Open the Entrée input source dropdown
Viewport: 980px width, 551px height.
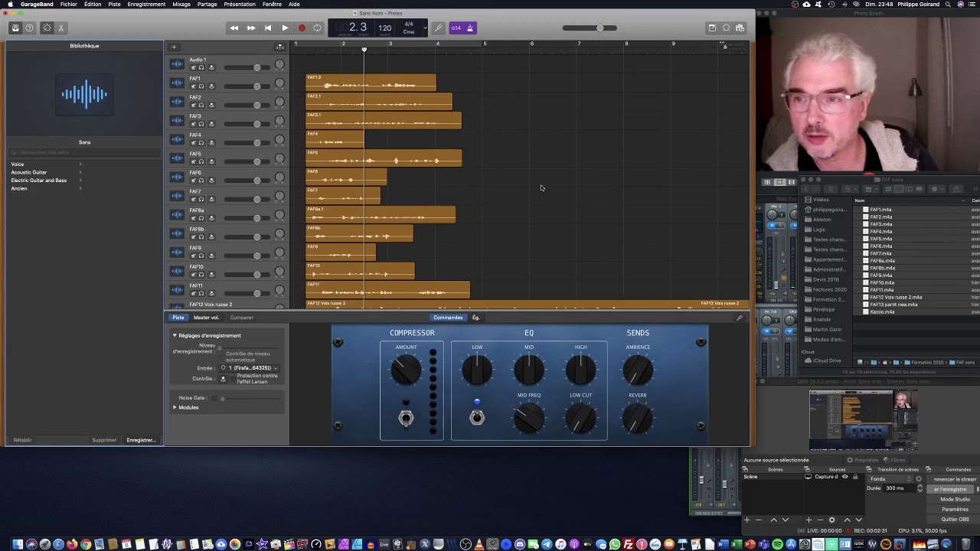[x=249, y=368]
